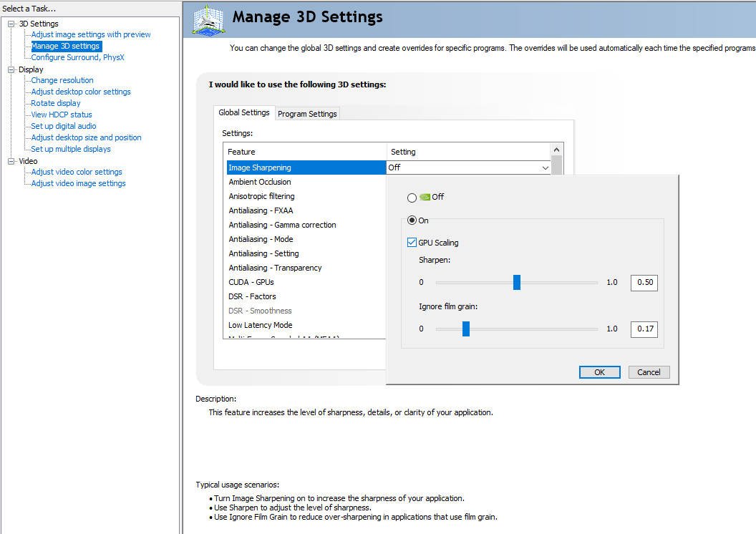Collapse the Video tree node

tap(11, 161)
